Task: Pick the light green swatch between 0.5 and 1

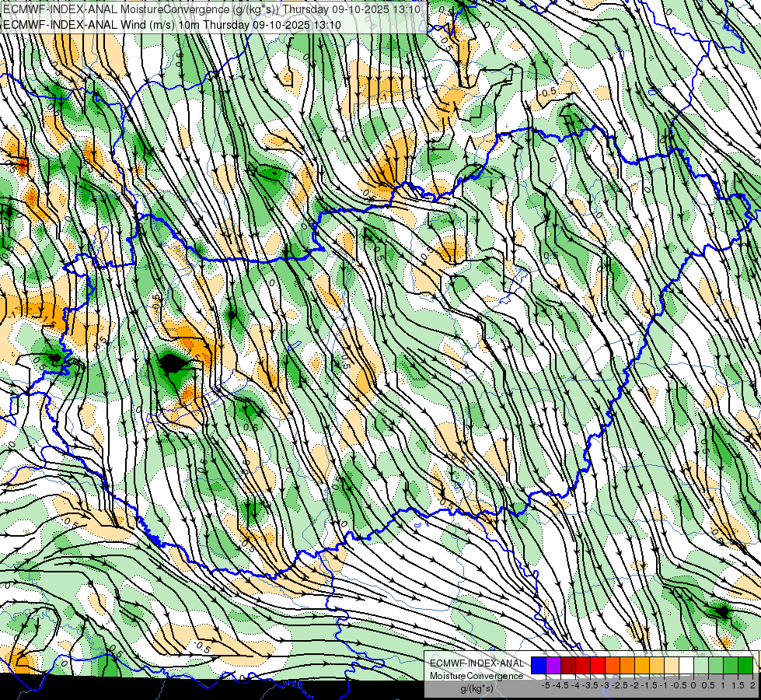Action: pyautogui.click(x=716, y=666)
